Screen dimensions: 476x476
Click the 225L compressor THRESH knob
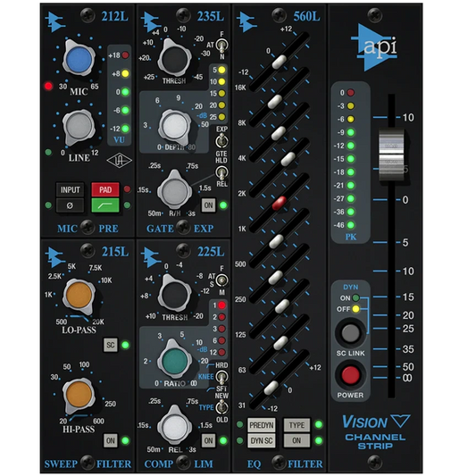tap(174, 295)
